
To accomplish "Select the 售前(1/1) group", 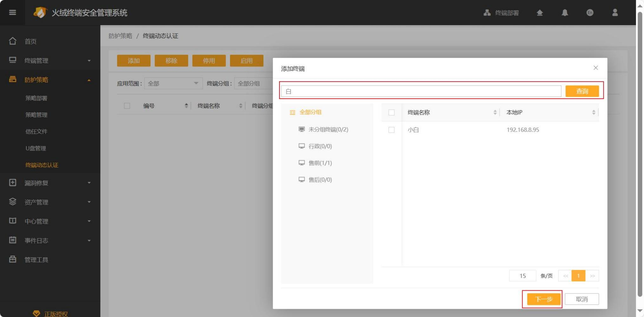I will tap(320, 163).
